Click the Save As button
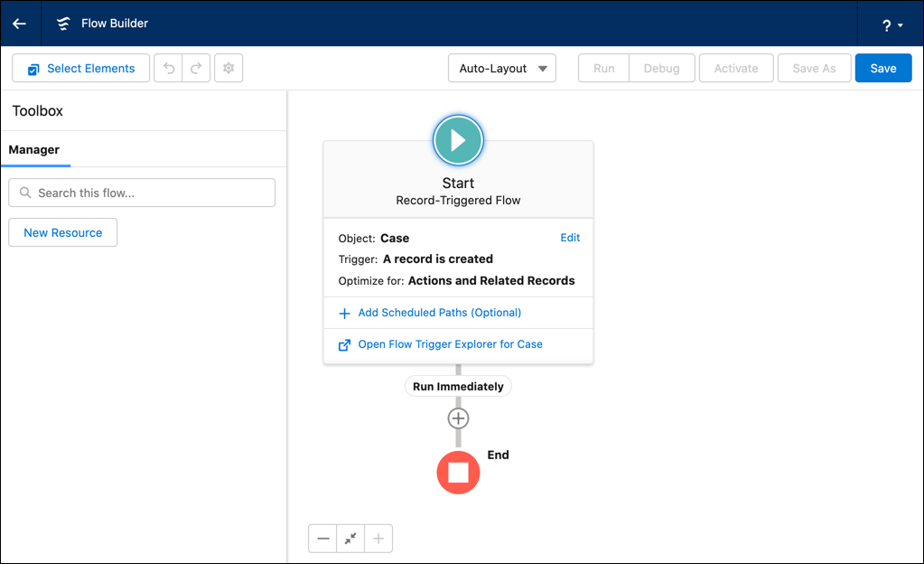Image resolution: width=924 pixels, height=564 pixels. (x=815, y=69)
